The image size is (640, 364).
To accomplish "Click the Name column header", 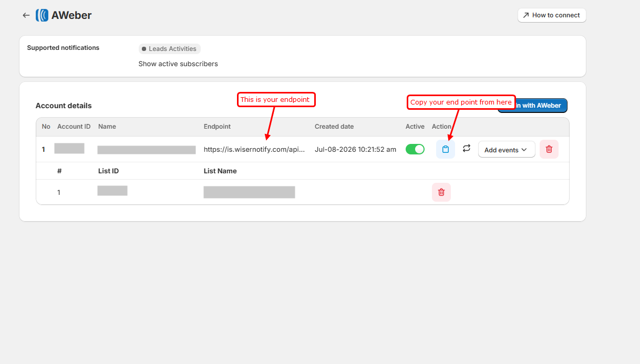I will [x=107, y=127].
